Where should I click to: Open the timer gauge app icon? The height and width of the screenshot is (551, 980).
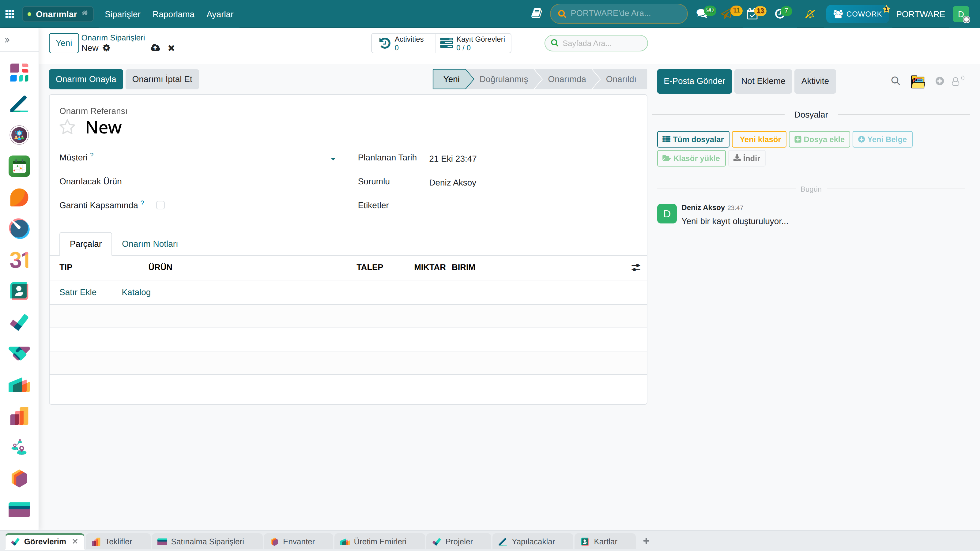(x=19, y=229)
